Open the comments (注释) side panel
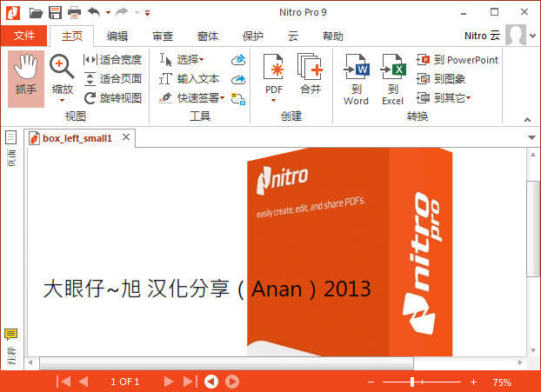Image resolution: width=541 pixels, height=392 pixels. pos(11,336)
